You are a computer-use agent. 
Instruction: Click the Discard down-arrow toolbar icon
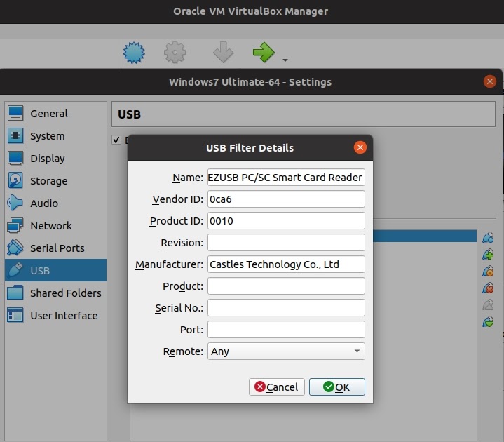pos(223,53)
